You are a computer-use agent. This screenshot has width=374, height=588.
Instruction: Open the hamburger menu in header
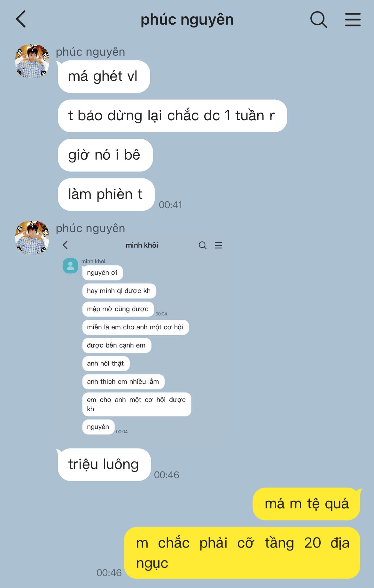353,20
